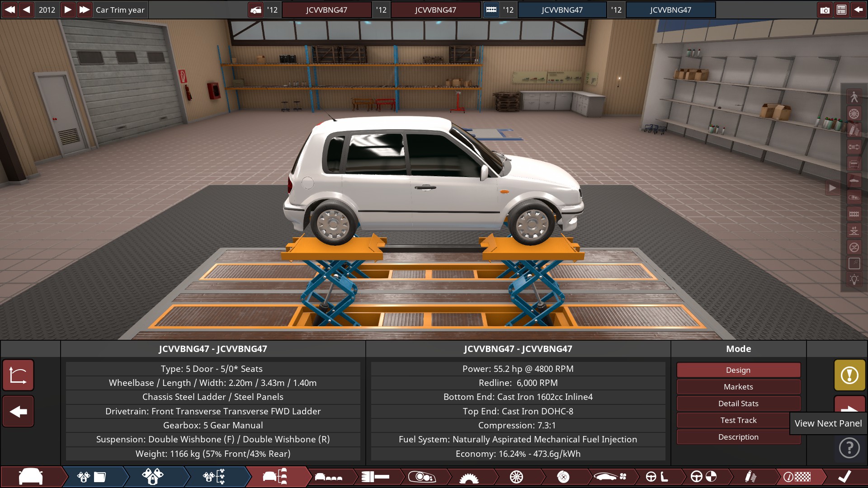Jump back to the earliest trim year with the double left arrow

click(x=10, y=9)
